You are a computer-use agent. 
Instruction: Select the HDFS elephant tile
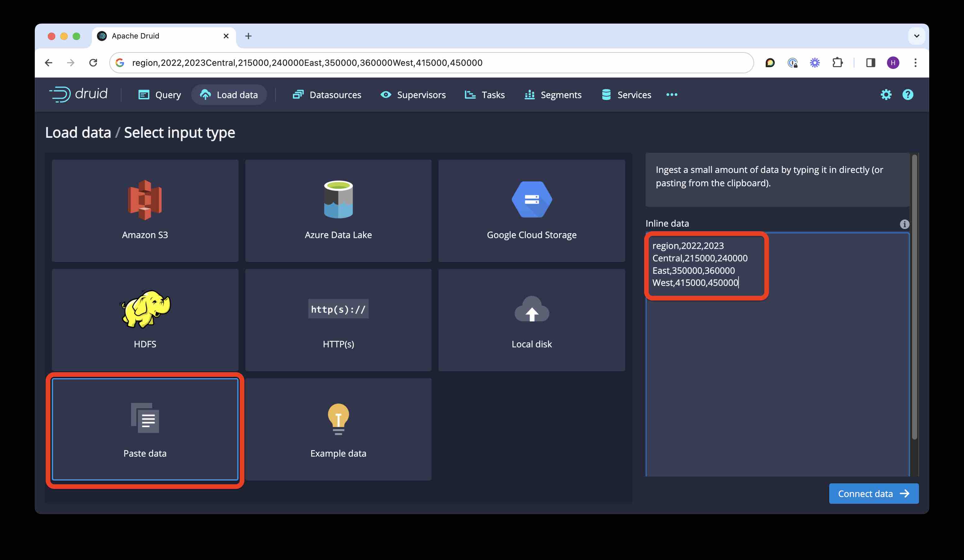tap(145, 319)
